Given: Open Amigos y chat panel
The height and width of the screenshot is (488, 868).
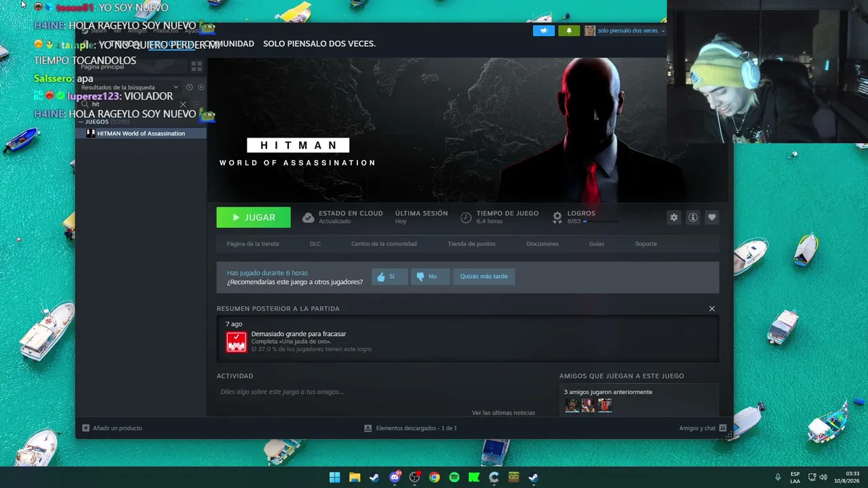Looking at the screenshot, I should [x=703, y=428].
